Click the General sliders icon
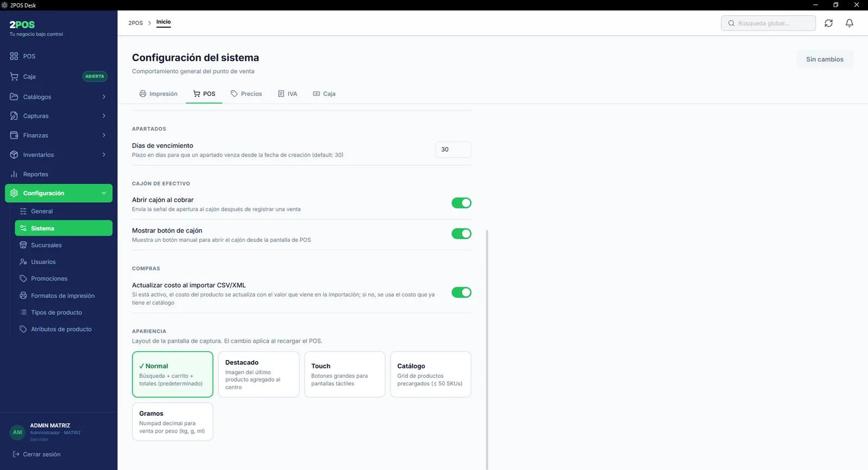Viewport: 868px width, 470px height. [x=23, y=211]
